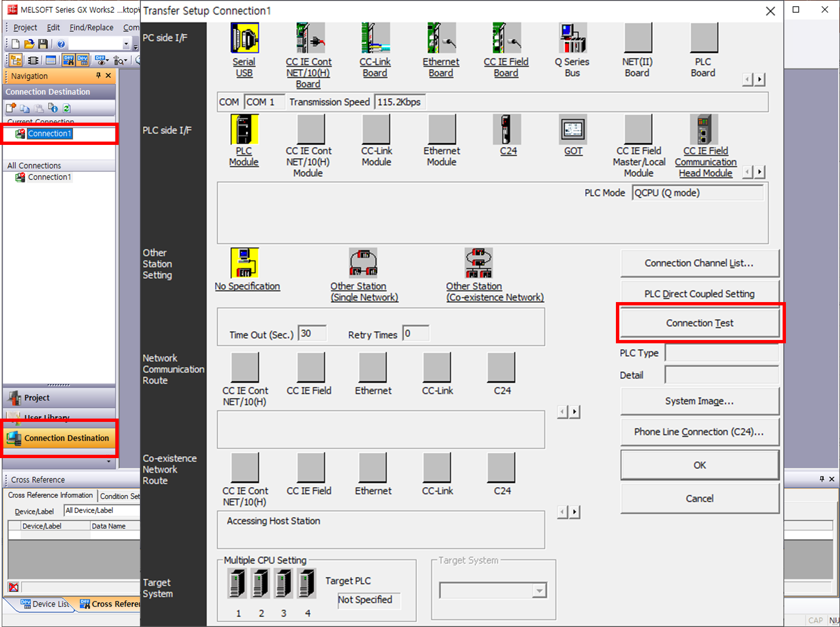The width and height of the screenshot is (840, 627).
Task: Click the PLC Mode QCPU (Q mode) field
Action: (698, 193)
